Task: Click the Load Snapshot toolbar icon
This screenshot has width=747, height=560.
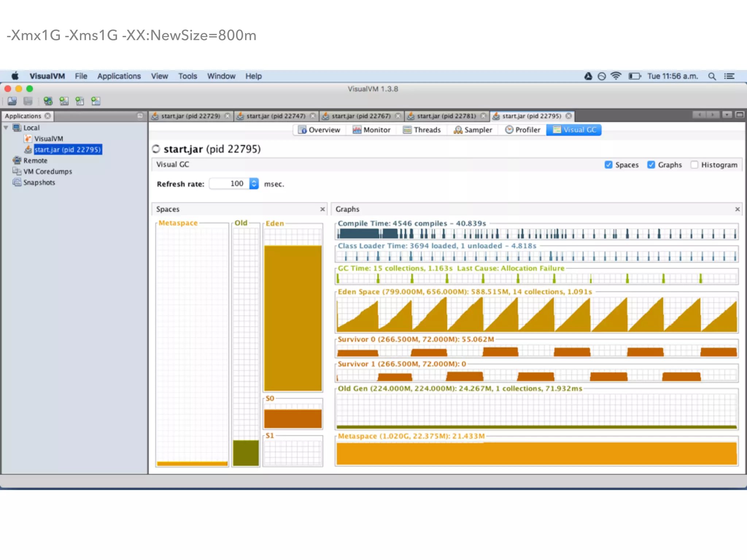Action: pos(12,101)
